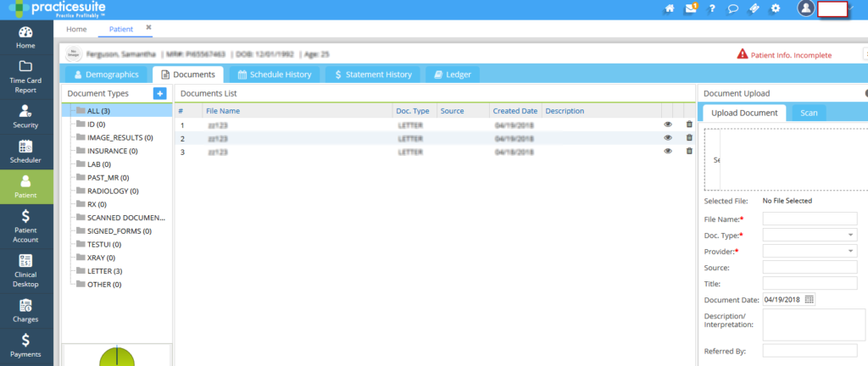Switch to the Ledger tab
Image resolution: width=868 pixels, height=366 pixels.
coord(453,74)
